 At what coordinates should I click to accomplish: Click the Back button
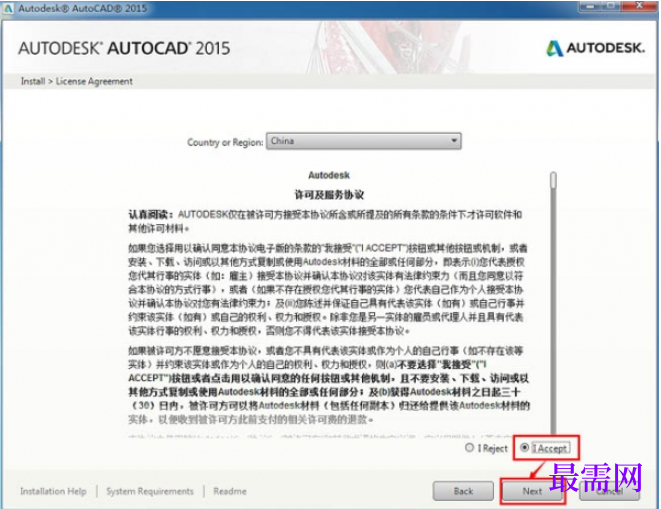tap(463, 491)
